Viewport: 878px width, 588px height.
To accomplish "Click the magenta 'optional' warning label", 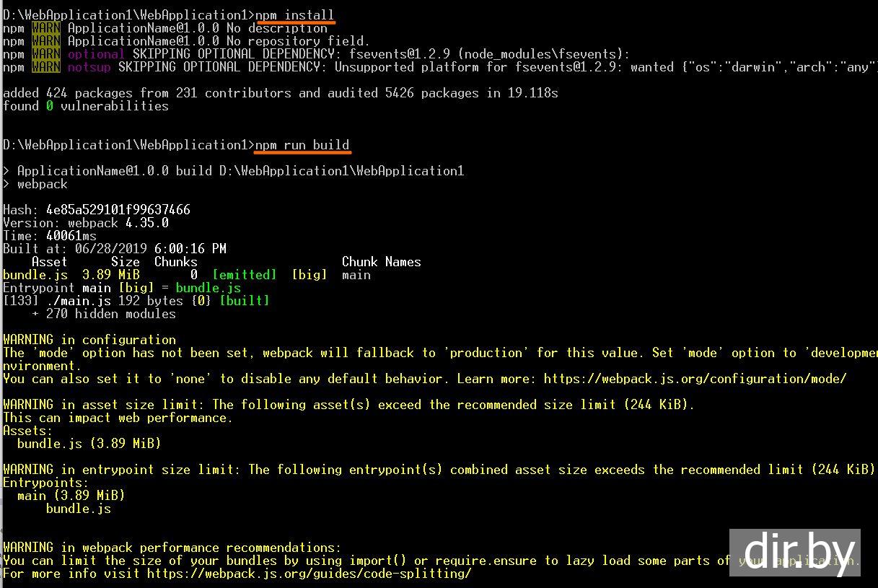I will (x=96, y=54).
